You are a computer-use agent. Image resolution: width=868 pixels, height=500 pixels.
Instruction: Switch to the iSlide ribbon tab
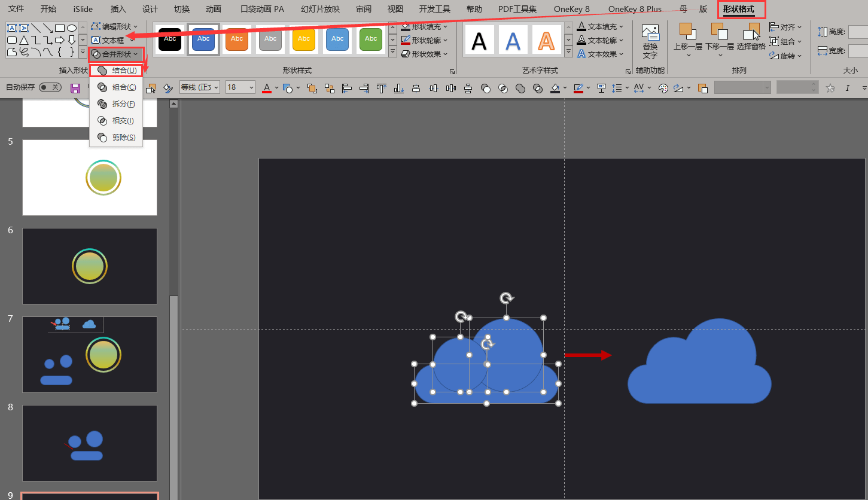(83, 9)
